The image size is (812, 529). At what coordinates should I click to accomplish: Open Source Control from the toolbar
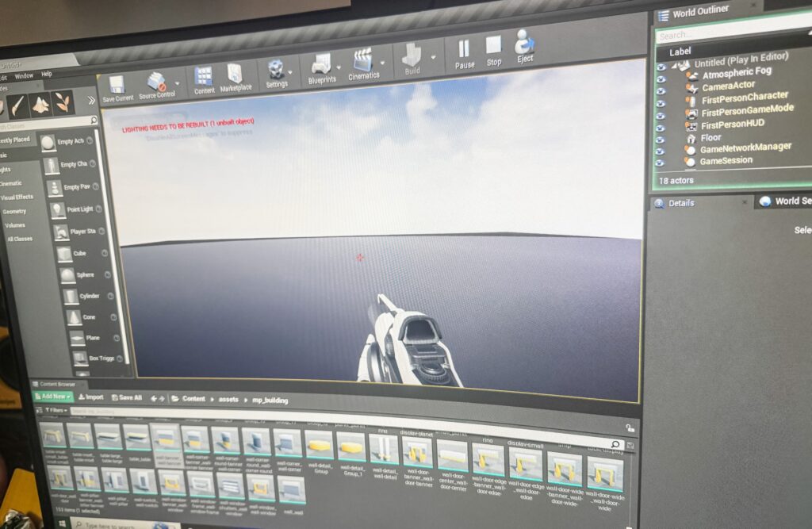[x=156, y=82]
